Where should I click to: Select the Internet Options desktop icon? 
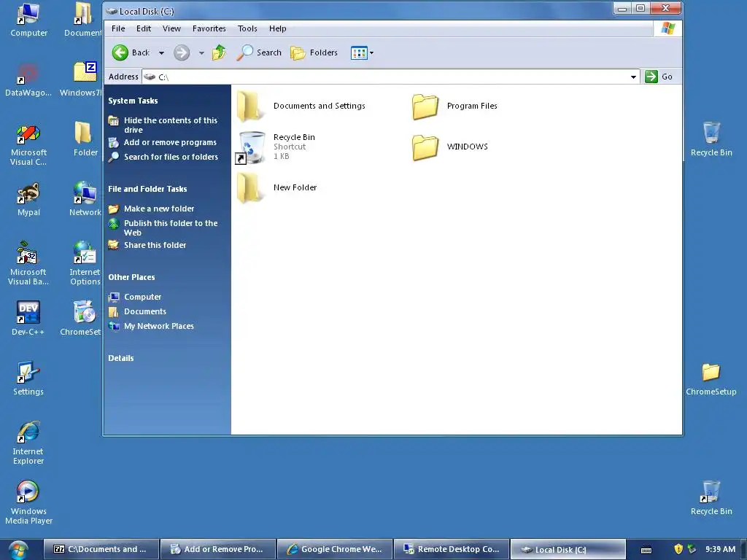[85, 264]
